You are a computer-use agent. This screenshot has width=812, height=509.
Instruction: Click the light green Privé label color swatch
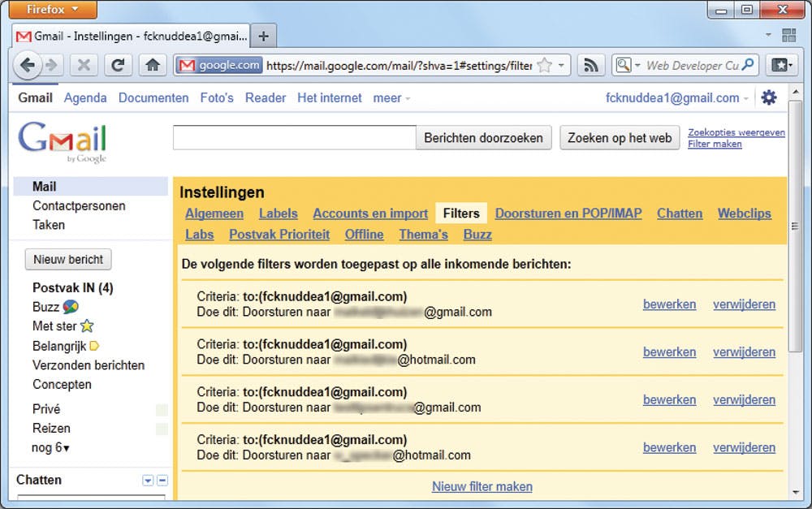[x=162, y=410]
